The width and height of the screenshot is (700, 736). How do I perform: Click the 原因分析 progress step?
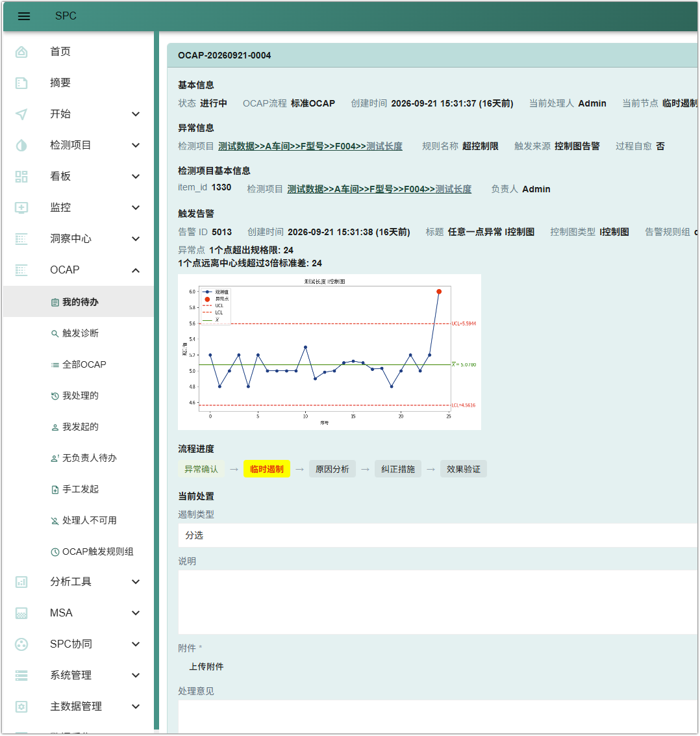tap(332, 470)
